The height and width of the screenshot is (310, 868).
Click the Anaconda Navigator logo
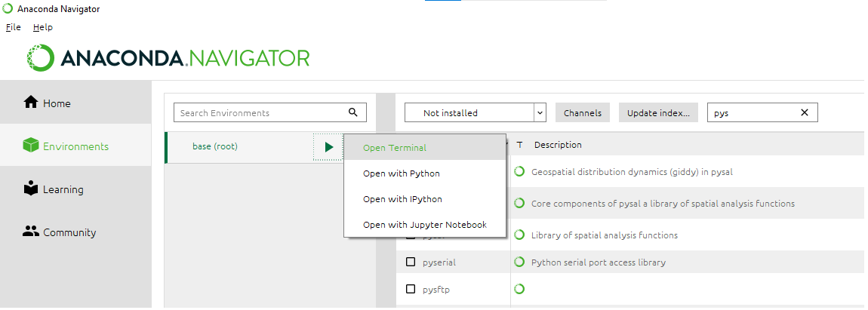(x=168, y=57)
